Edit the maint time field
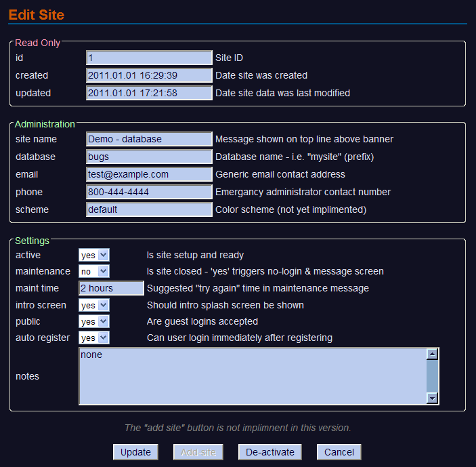Viewport: 476px width, 467px height. (x=111, y=288)
